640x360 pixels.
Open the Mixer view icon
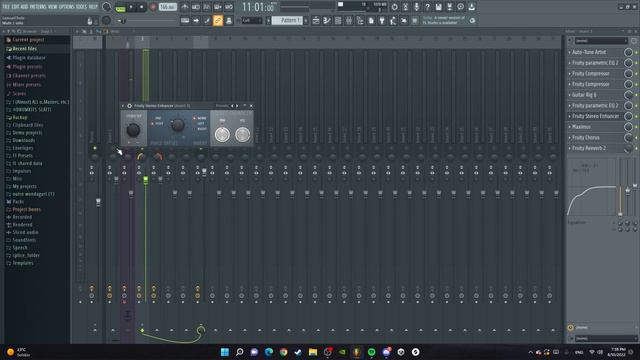point(349,20)
